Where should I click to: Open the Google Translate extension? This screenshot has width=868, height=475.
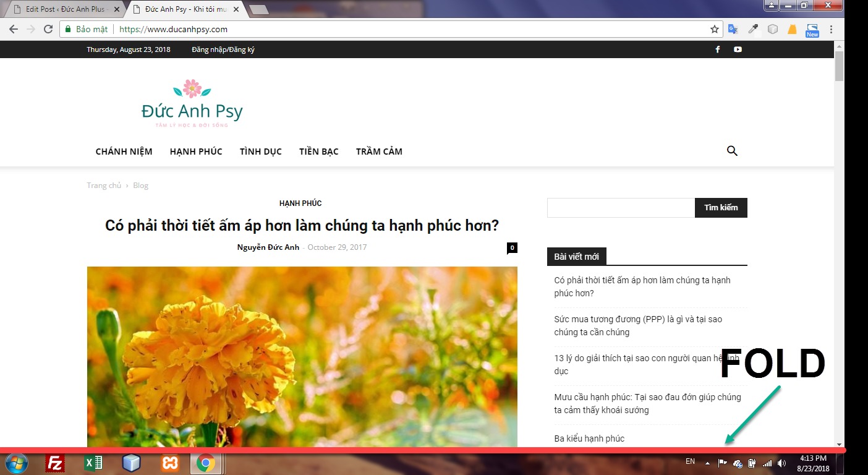pos(733,29)
